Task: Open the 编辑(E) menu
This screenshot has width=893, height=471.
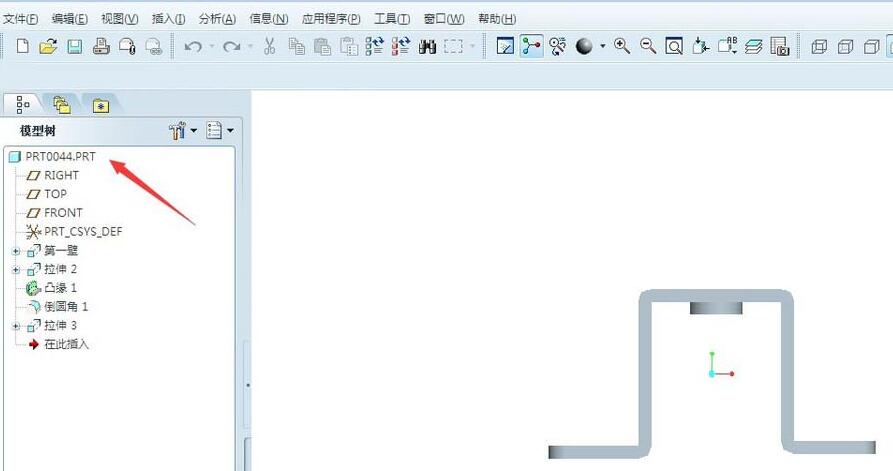Action: 69,19
